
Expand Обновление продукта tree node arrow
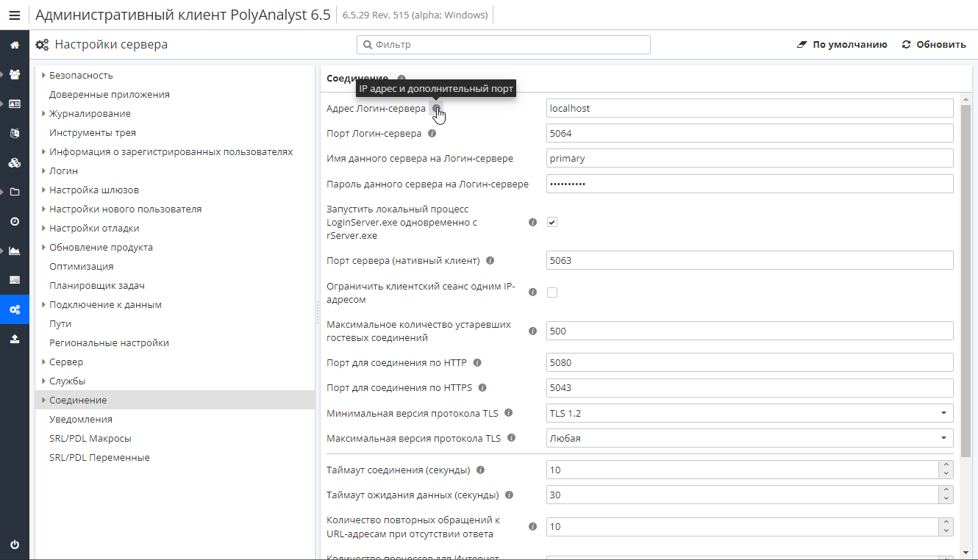pos(43,247)
